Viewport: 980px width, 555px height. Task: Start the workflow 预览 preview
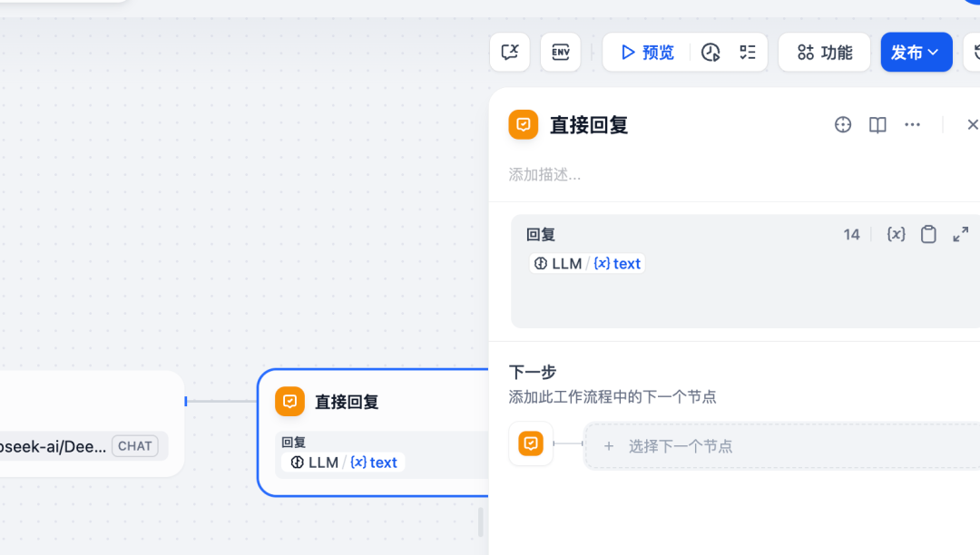(x=648, y=52)
